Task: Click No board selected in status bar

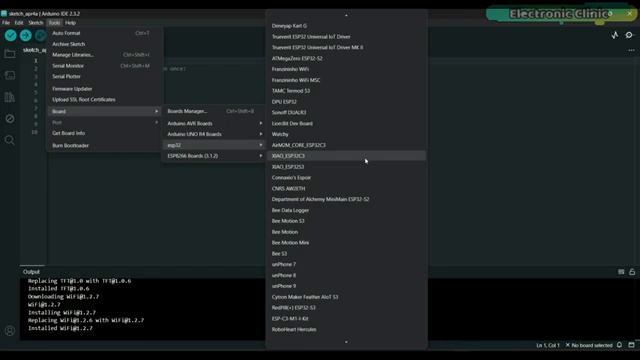Action: pyautogui.click(x=589, y=345)
